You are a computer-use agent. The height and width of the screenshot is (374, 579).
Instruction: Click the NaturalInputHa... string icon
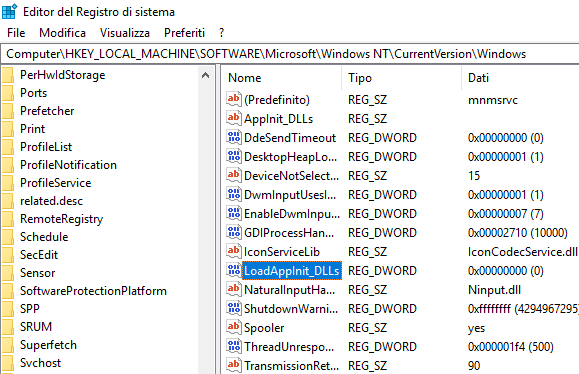coord(234,289)
